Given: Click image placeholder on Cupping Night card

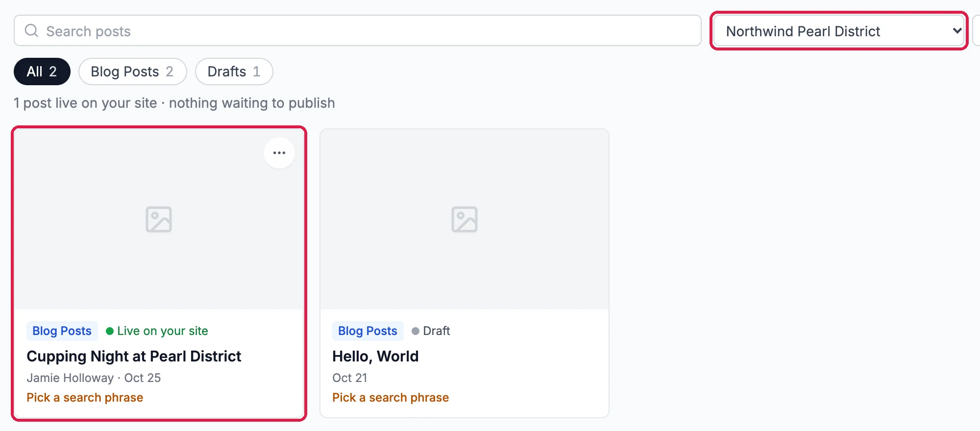Looking at the screenshot, I should point(159,219).
